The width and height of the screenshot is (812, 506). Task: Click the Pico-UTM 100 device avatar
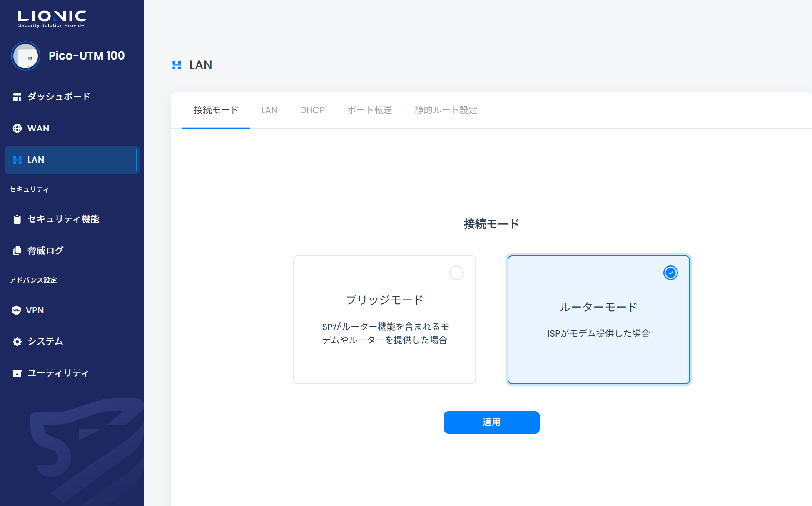(x=26, y=56)
